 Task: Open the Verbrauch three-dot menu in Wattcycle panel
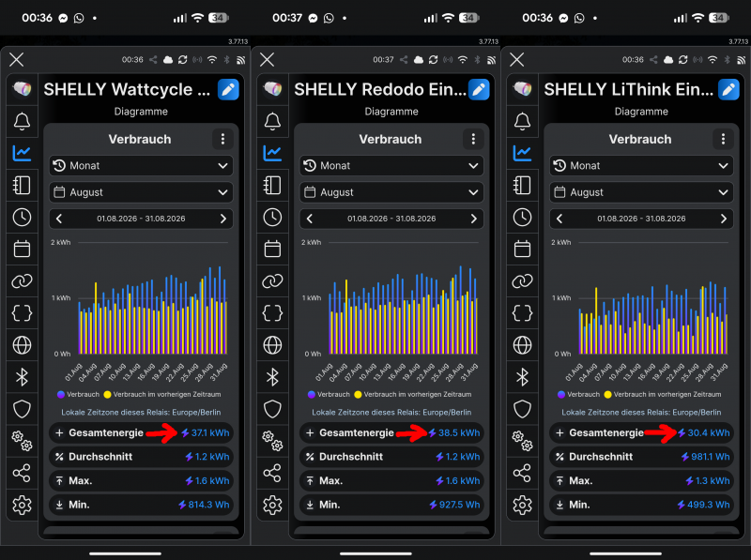222,139
